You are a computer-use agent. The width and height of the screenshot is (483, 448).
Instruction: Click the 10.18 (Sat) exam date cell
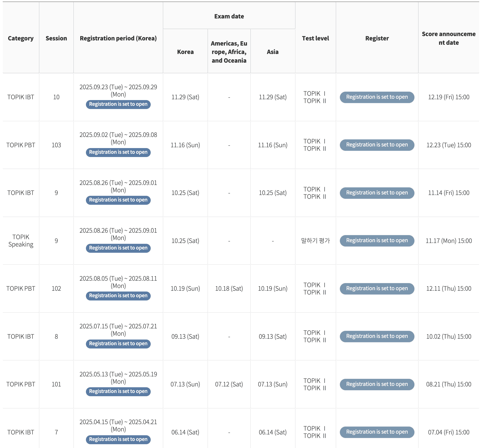click(x=229, y=289)
